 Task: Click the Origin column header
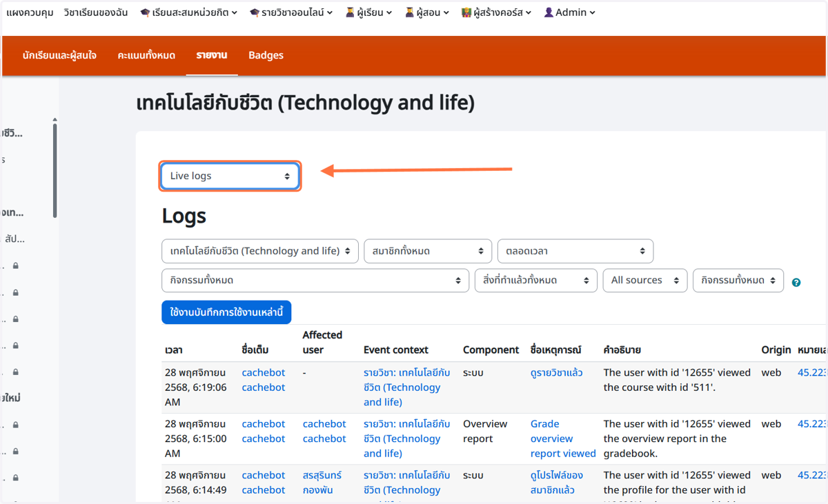coord(776,350)
